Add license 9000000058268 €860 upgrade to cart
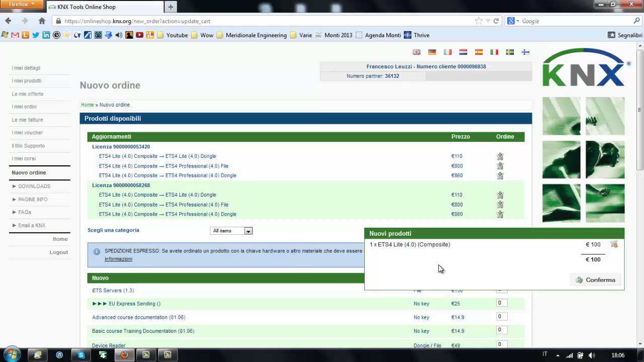 tap(500, 214)
